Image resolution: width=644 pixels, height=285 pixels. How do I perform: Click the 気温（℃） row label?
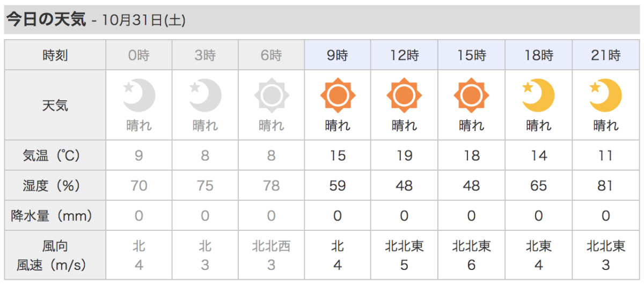coord(55,156)
